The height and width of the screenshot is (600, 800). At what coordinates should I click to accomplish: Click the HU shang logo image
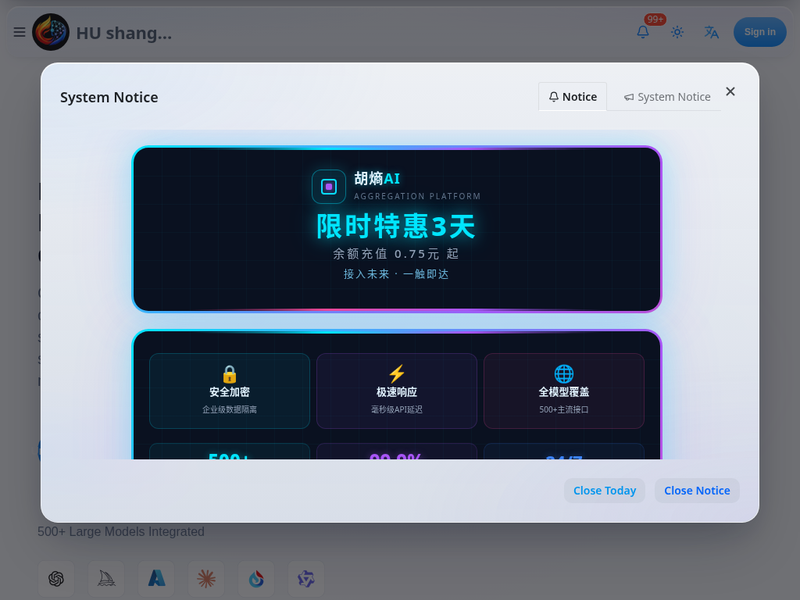(x=51, y=32)
